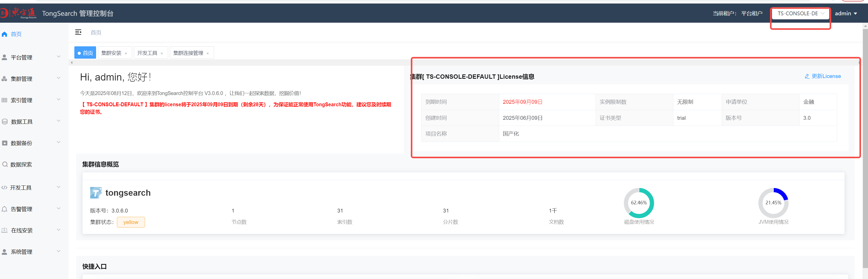Expand the 集群管理 menu chevron

tap(59, 78)
